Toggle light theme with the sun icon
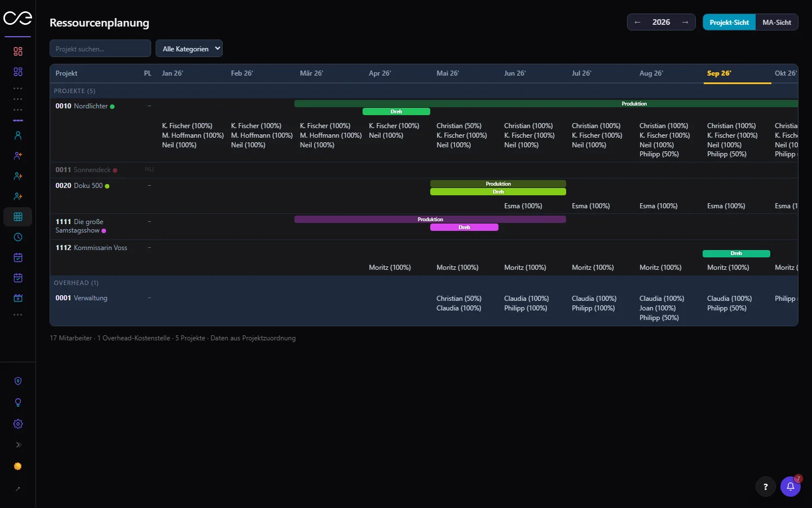The image size is (812, 508). point(18,466)
